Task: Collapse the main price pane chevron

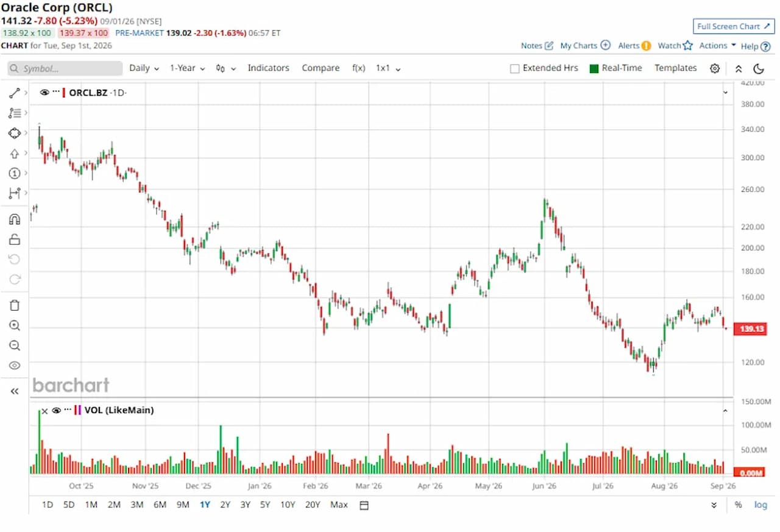Action: 725,93
